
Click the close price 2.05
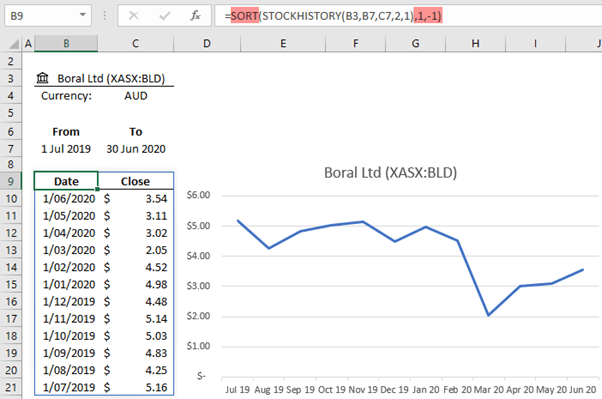click(136, 250)
